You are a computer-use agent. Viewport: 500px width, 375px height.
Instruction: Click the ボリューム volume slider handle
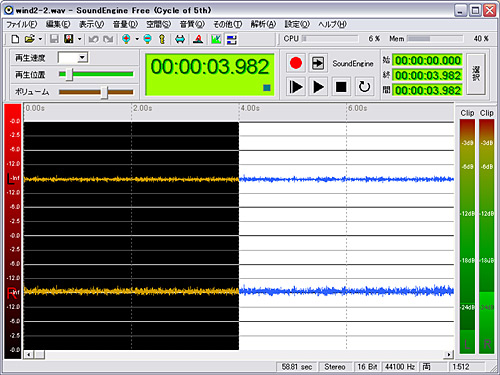[x=104, y=92]
